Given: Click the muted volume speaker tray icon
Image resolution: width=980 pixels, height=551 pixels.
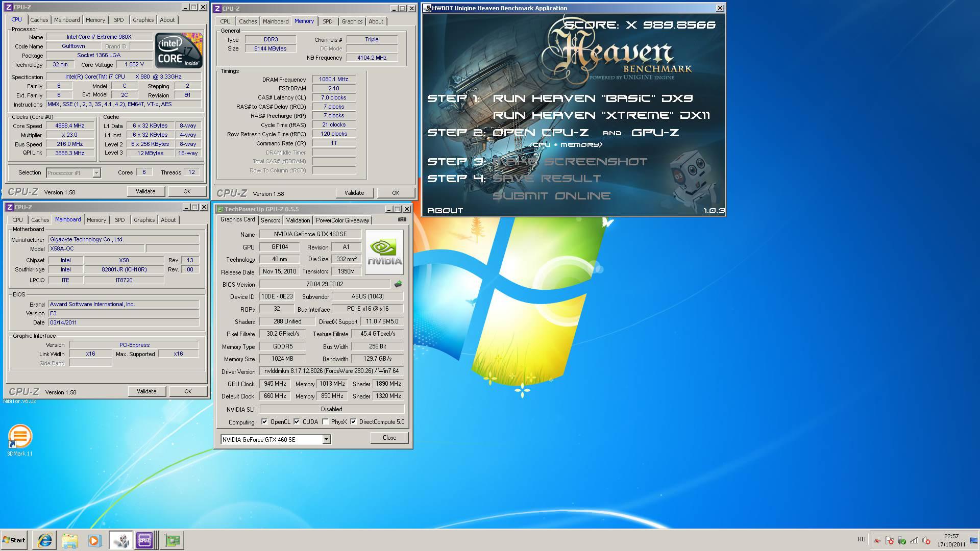Looking at the screenshot, I should pos(926,541).
